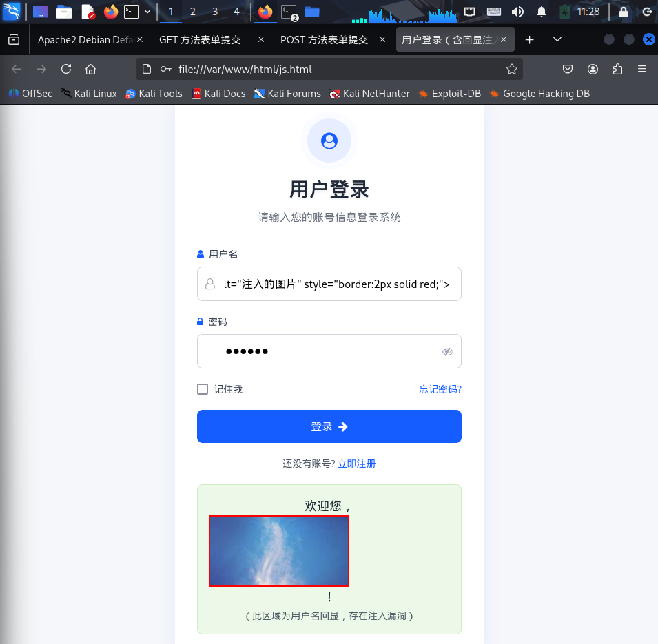Open the Exploit-DB bookmark
The image size is (658, 644).
(x=449, y=94)
